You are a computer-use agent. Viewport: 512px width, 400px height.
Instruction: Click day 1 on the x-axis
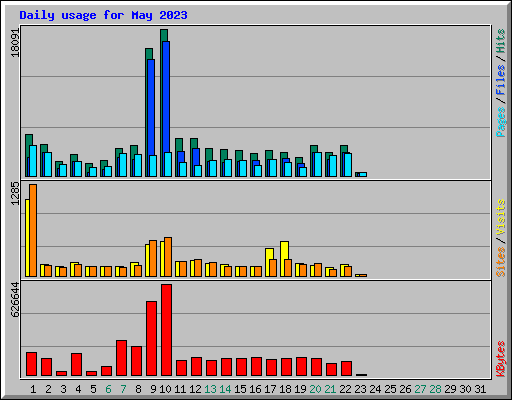[x=33, y=389]
